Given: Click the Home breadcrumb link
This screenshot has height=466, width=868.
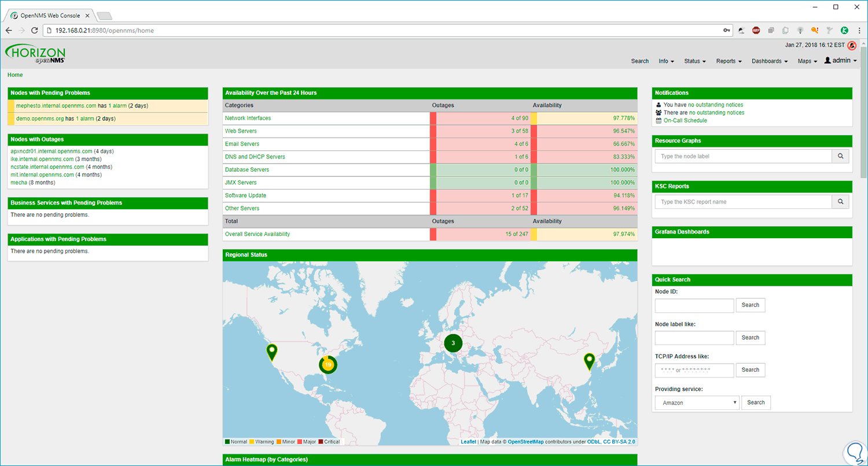Looking at the screenshot, I should click(15, 75).
